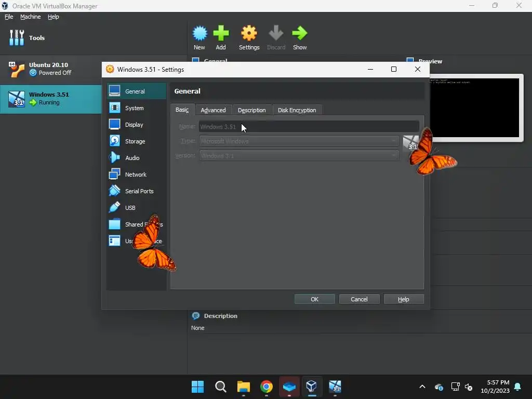Screen dimensions: 532x399
Task: Open the Serial Ports settings category
Action: coord(137,191)
